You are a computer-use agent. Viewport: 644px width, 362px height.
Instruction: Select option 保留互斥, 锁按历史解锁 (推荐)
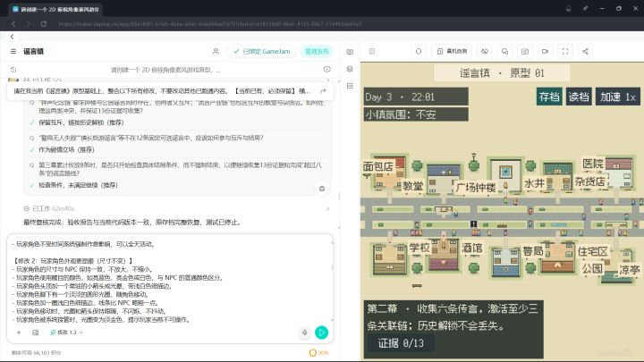80,122
